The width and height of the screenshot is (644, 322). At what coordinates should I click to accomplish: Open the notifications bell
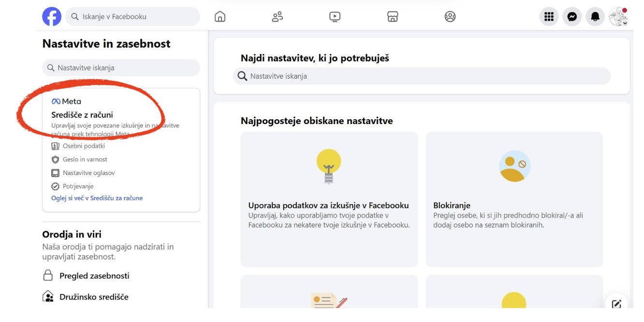pyautogui.click(x=595, y=17)
